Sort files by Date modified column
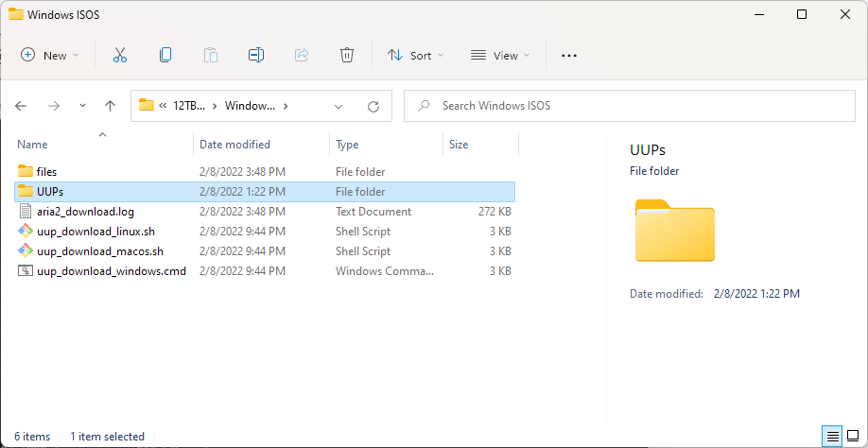The width and height of the screenshot is (868, 448). (234, 145)
